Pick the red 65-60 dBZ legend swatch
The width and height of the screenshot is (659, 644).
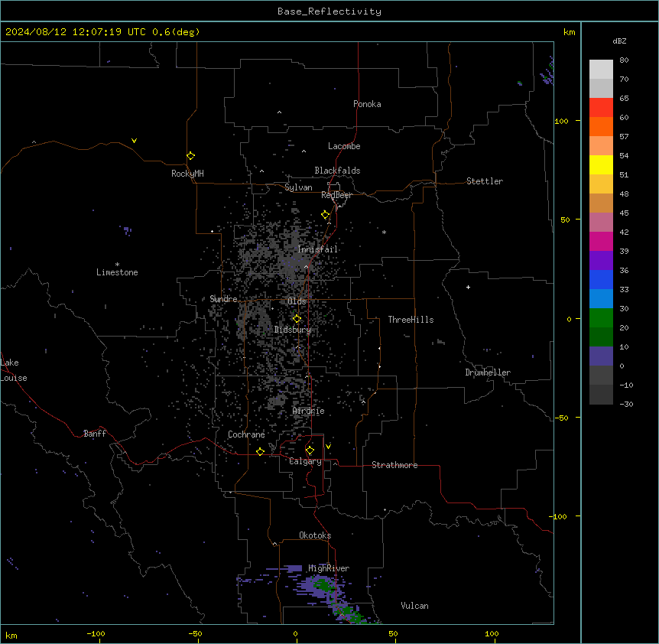coord(601,108)
